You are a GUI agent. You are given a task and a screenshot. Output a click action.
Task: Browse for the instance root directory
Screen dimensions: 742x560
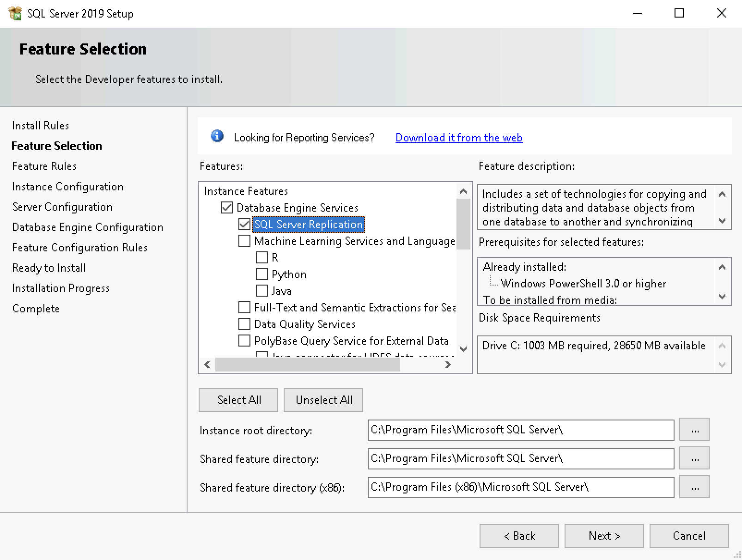694,430
